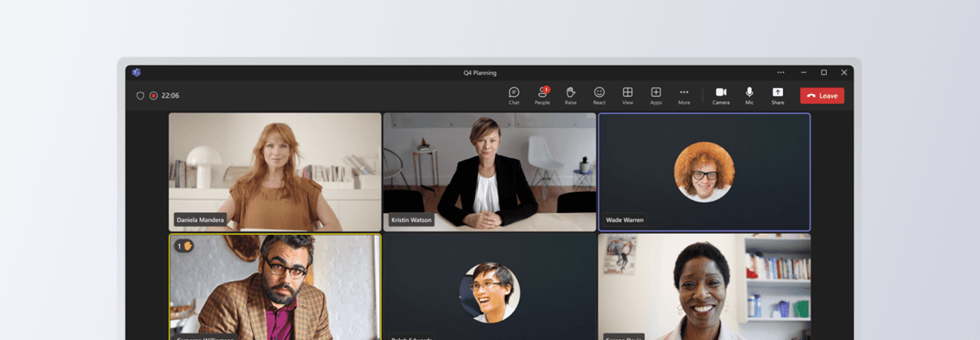The height and width of the screenshot is (340, 980).
Task: Click the Wade Warren name label
Action: [624, 219]
